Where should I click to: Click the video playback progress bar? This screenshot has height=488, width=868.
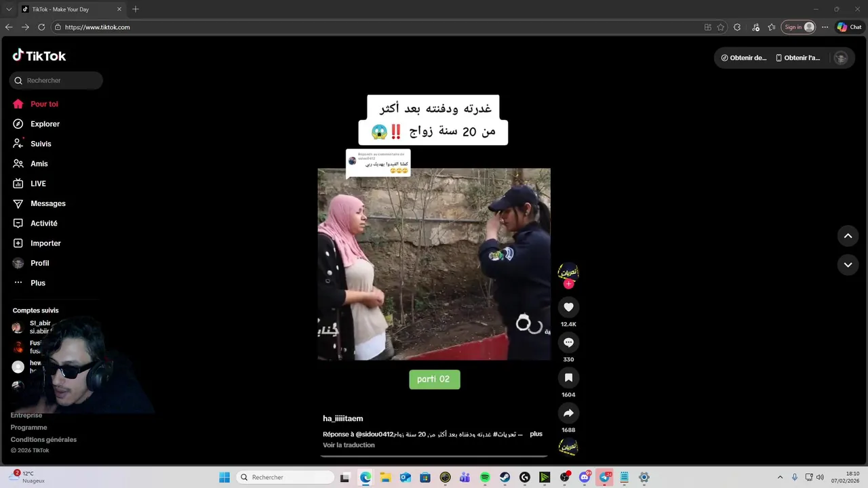point(434,456)
